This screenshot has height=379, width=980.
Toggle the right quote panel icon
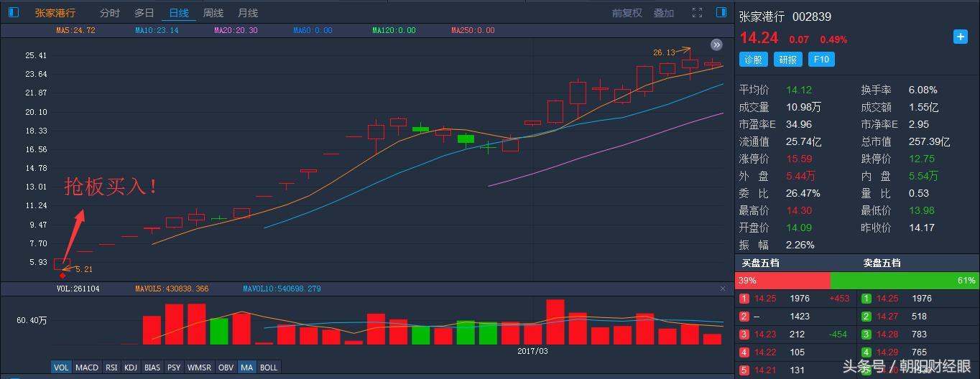click(721, 12)
